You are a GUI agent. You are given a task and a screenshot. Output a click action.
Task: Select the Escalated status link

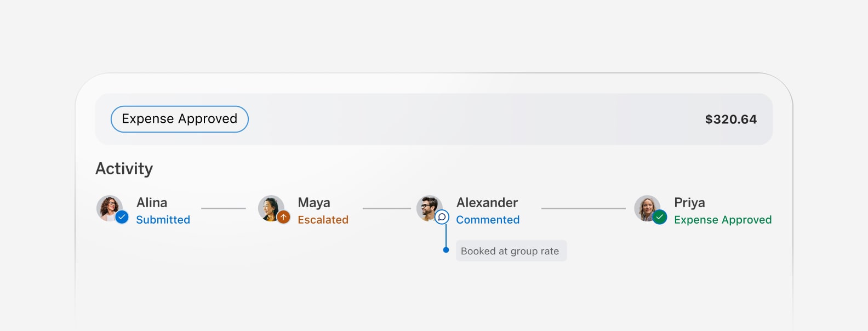tap(323, 220)
